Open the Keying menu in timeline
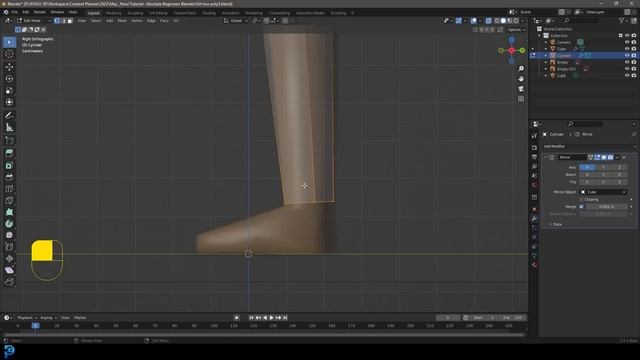 (x=48, y=318)
